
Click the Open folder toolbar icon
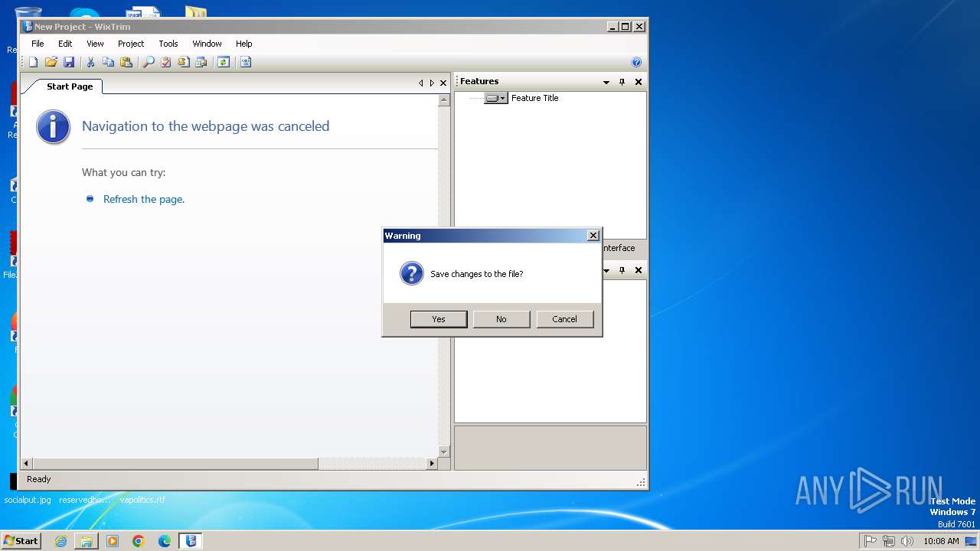[x=51, y=62]
